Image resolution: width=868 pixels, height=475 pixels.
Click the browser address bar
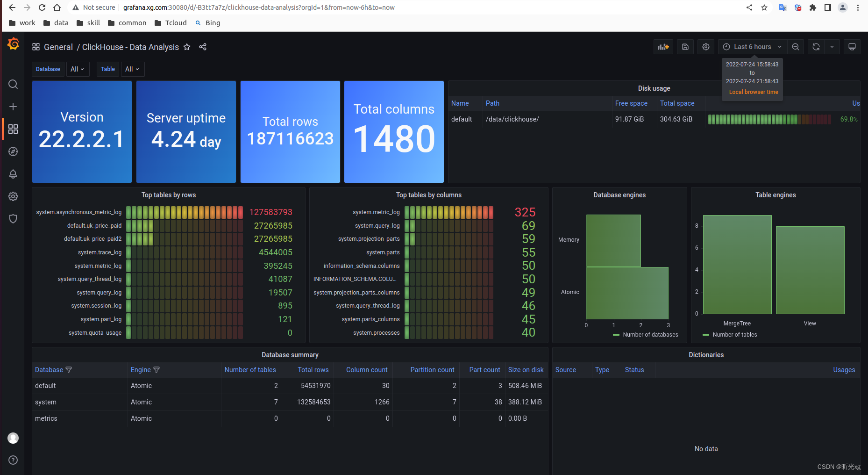coord(257,7)
